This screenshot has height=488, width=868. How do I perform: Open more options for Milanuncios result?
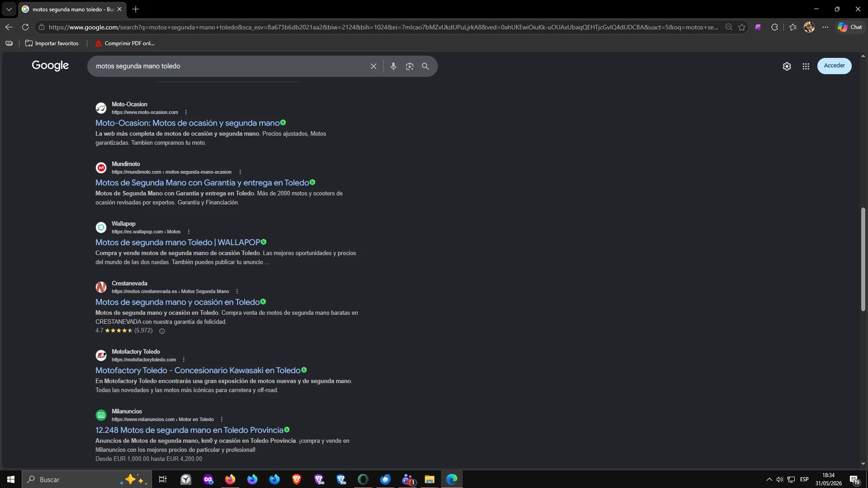222,419
